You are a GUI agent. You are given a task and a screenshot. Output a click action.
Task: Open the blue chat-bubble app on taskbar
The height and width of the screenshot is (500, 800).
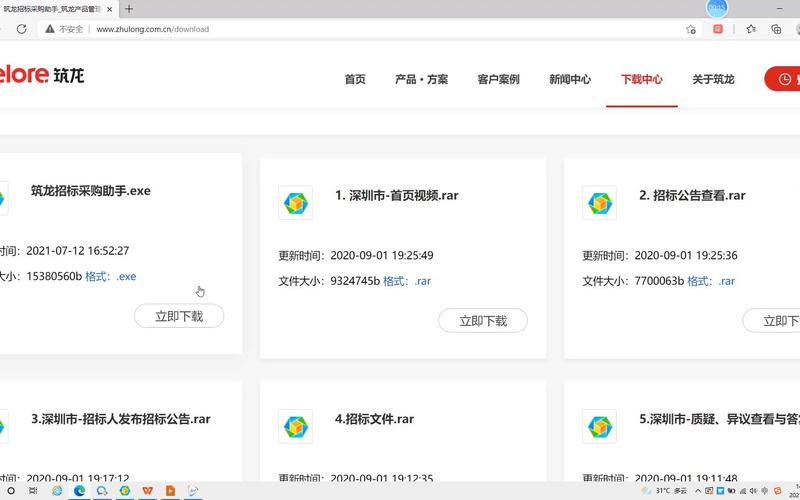coord(102,491)
